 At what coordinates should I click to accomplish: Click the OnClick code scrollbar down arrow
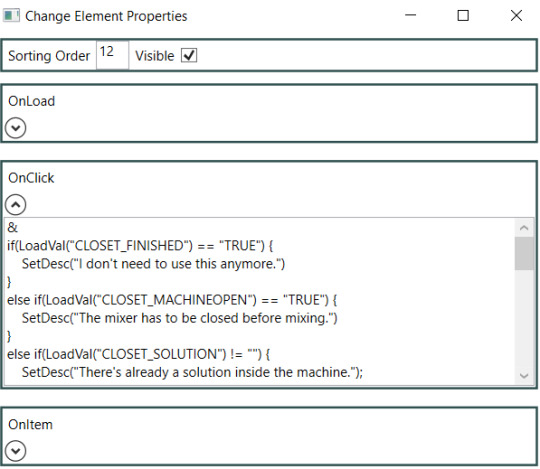[524, 375]
